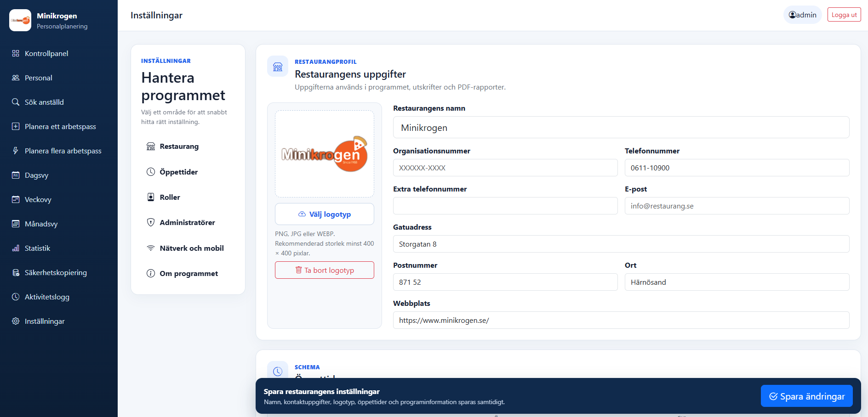This screenshot has width=868, height=417.
Task: Click the trash icon on Ta bort logotyp
Action: click(x=299, y=270)
